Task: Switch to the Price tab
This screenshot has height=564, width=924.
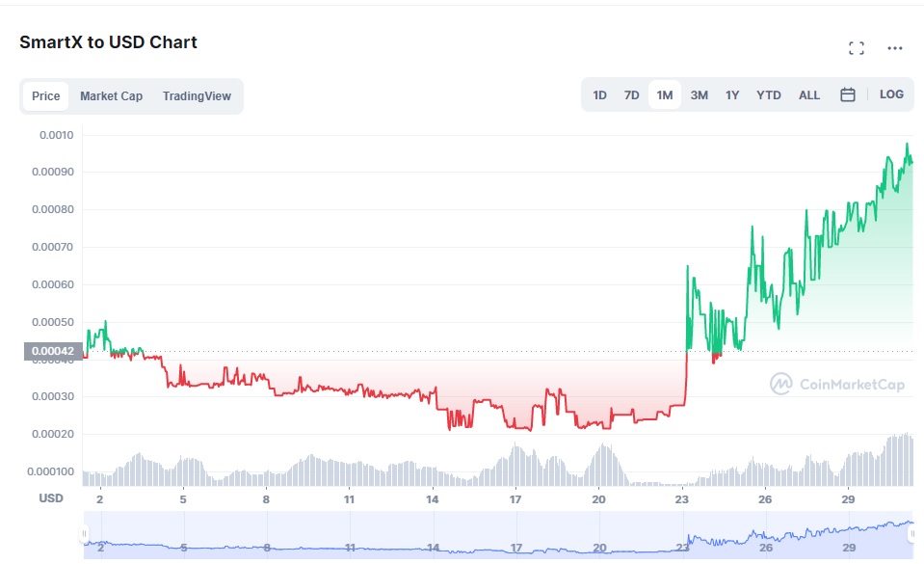Action: [x=46, y=95]
